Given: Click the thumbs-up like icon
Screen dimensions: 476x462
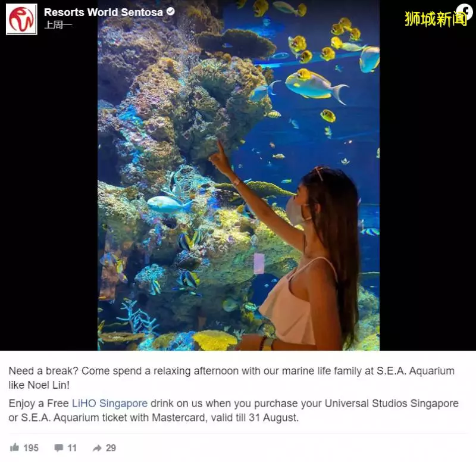Looking at the screenshot, I should (14, 448).
